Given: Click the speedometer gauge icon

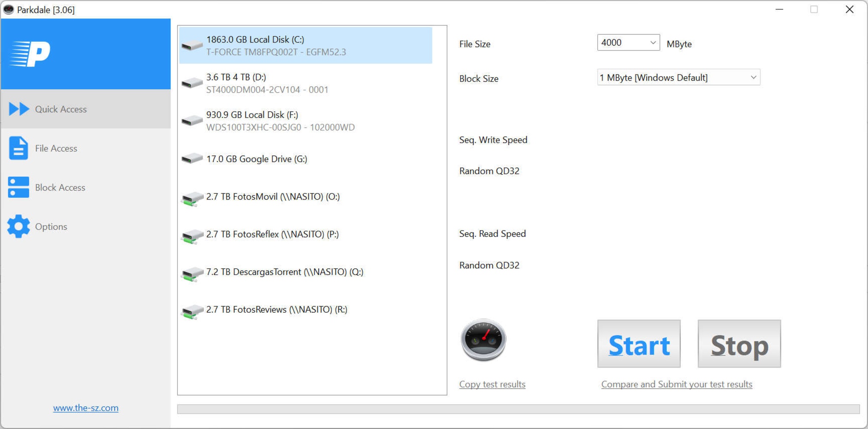Looking at the screenshot, I should [483, 340].
